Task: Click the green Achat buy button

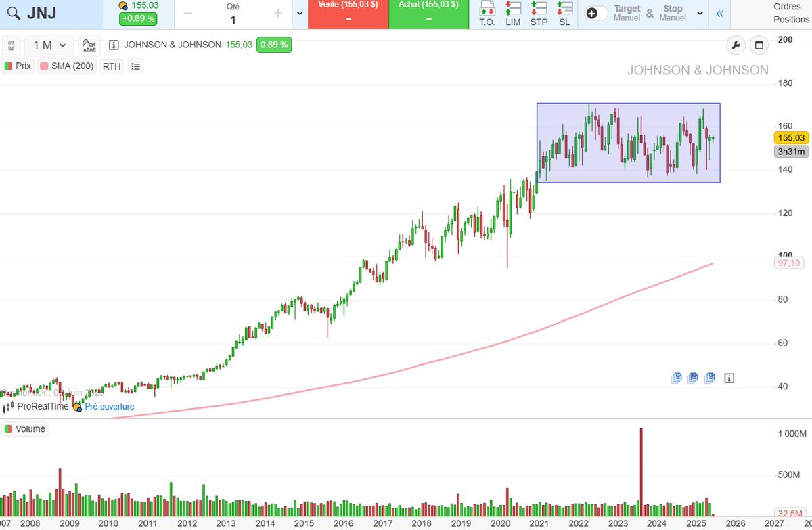Action: coord(429,14)
